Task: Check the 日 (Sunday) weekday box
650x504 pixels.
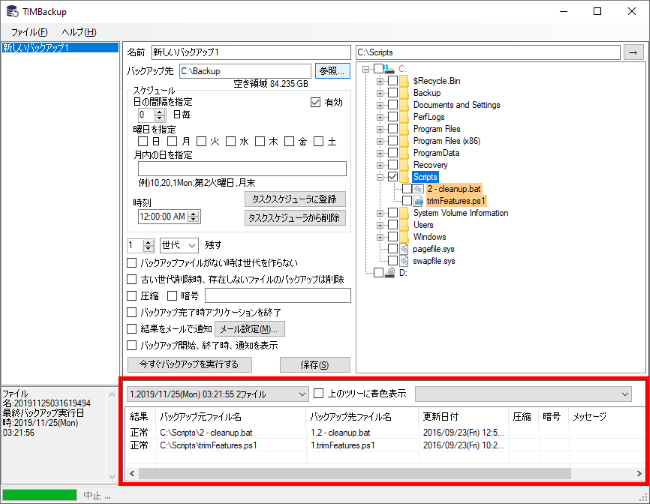Action: tap(143, 141)
